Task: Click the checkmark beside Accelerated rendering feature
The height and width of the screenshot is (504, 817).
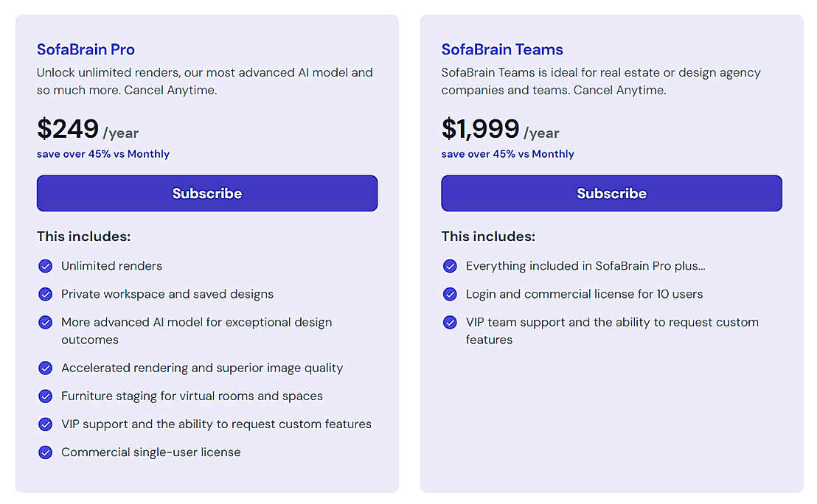Action: pos(45,368)
